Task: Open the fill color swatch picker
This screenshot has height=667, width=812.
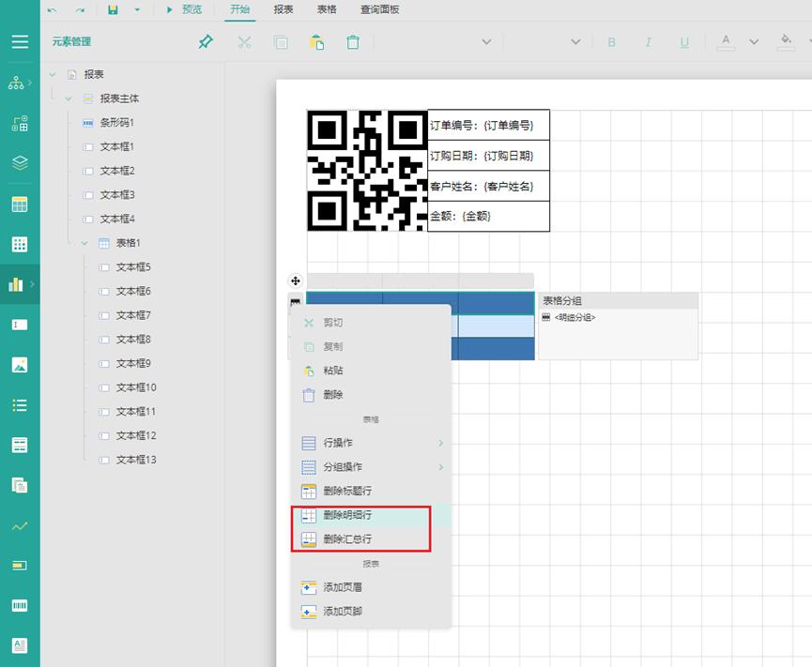Action: (785, 42)
